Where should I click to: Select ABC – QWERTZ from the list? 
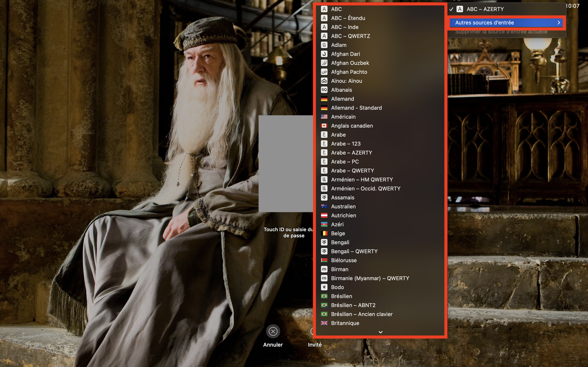pyautogui.click(x=350, y=36)
